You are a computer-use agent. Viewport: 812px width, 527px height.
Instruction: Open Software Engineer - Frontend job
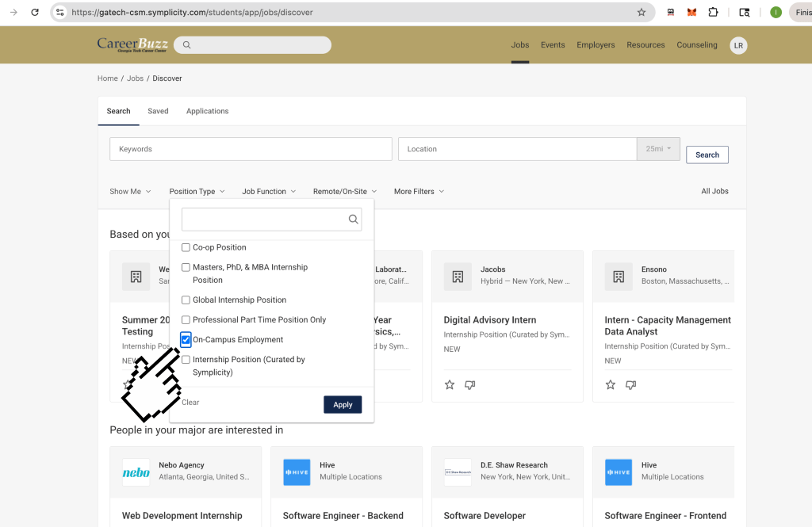tap(665, 516)
